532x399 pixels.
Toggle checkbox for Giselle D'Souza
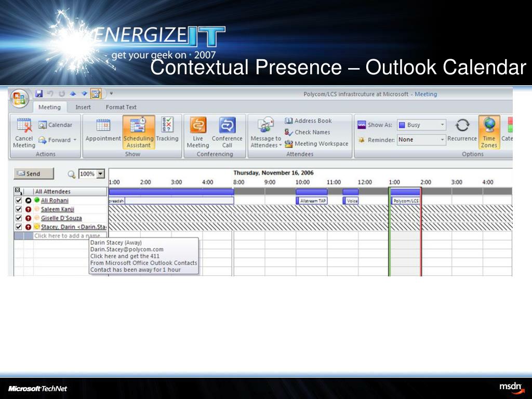point(19,218)
